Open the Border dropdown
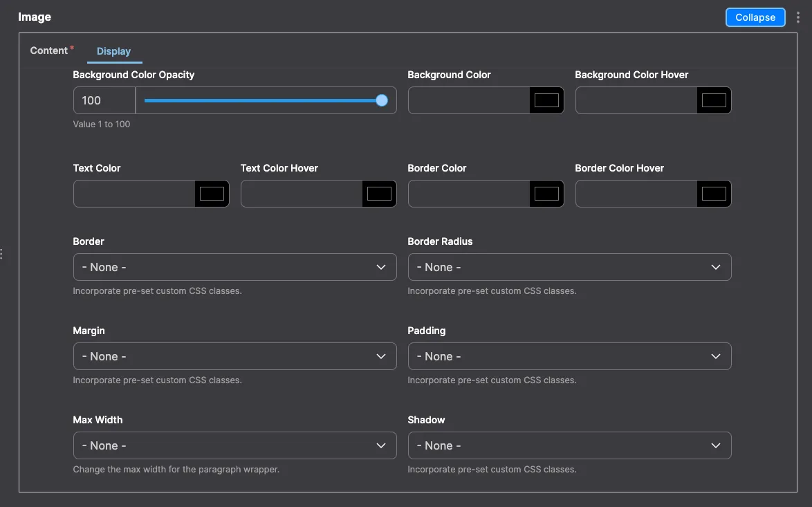Viewport: 812px width, 507px height. pos(235,267)
